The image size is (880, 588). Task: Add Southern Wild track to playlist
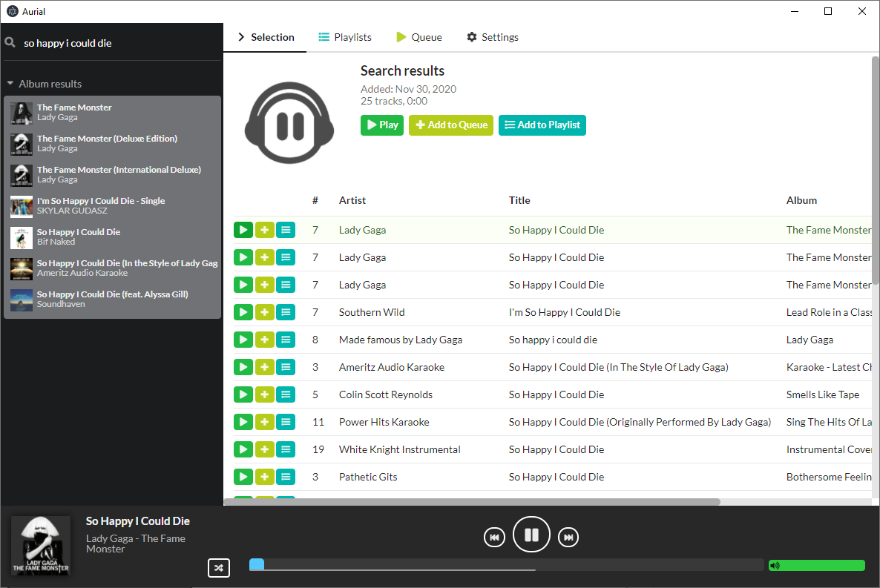[286, 312]
